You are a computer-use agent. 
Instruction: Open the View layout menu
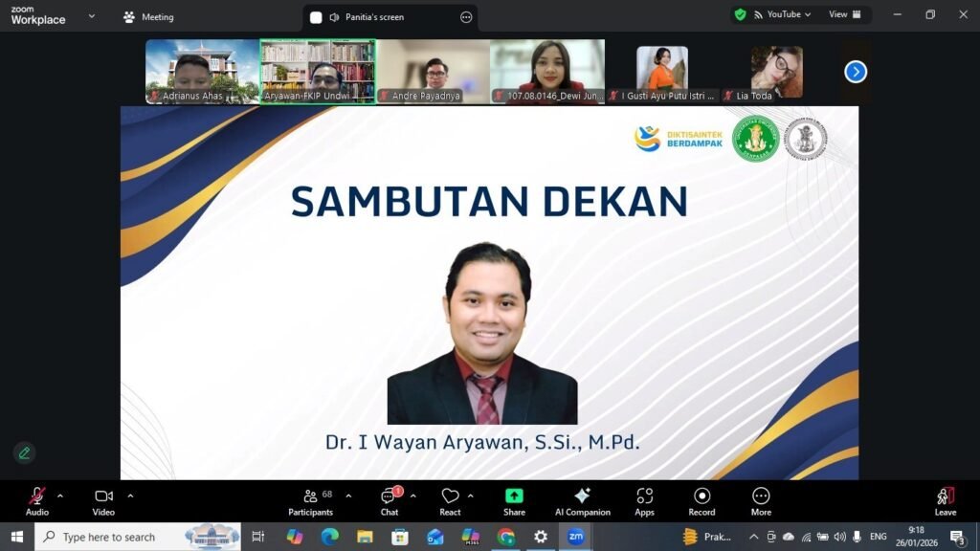(x=844, y=14)
